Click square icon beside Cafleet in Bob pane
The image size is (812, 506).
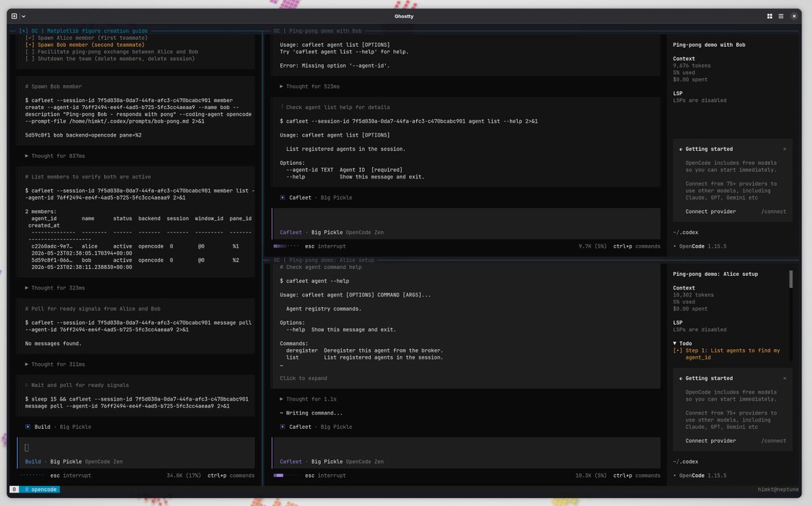tap(283, 198)
